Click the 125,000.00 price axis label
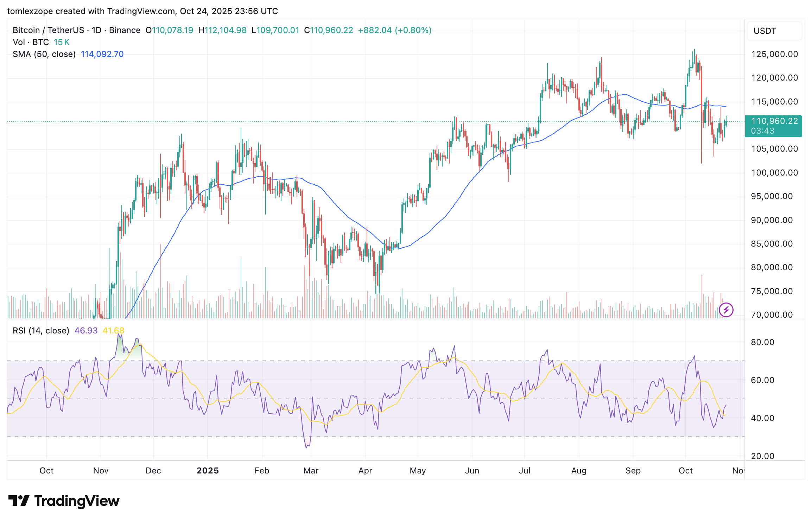Image resolution: width=812 pixels, height=522 pixels. point(774,54)
